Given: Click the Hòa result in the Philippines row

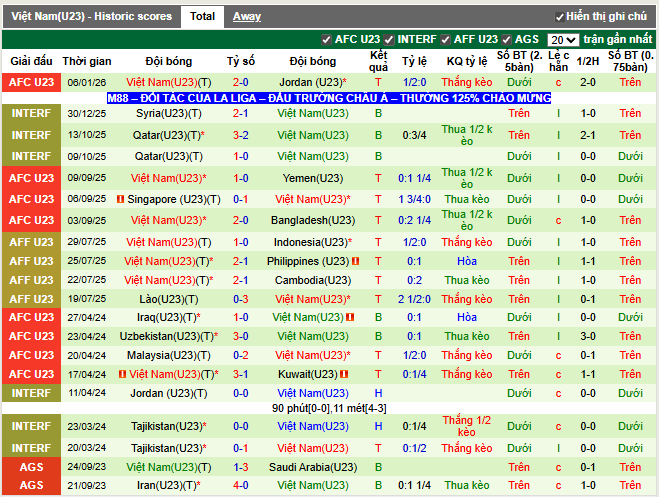Looking at the screenshot, I should click(x=467, y=261).
